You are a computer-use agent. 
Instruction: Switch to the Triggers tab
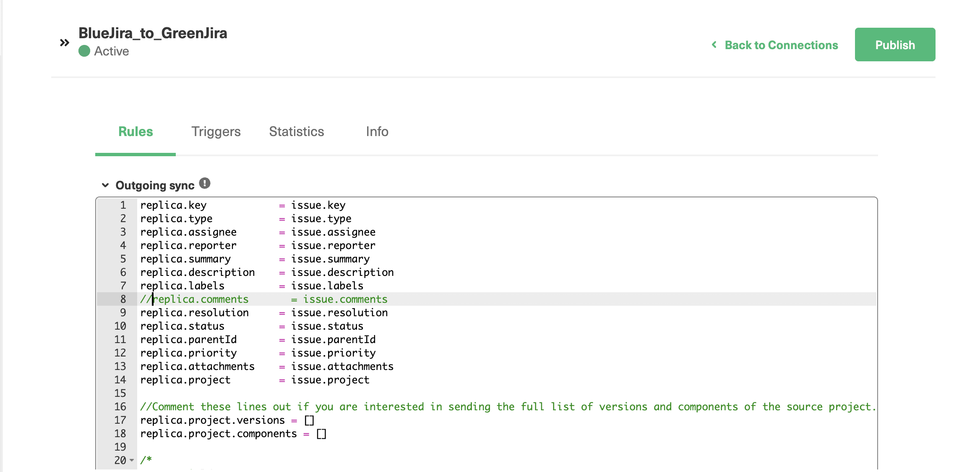[216, 131]
